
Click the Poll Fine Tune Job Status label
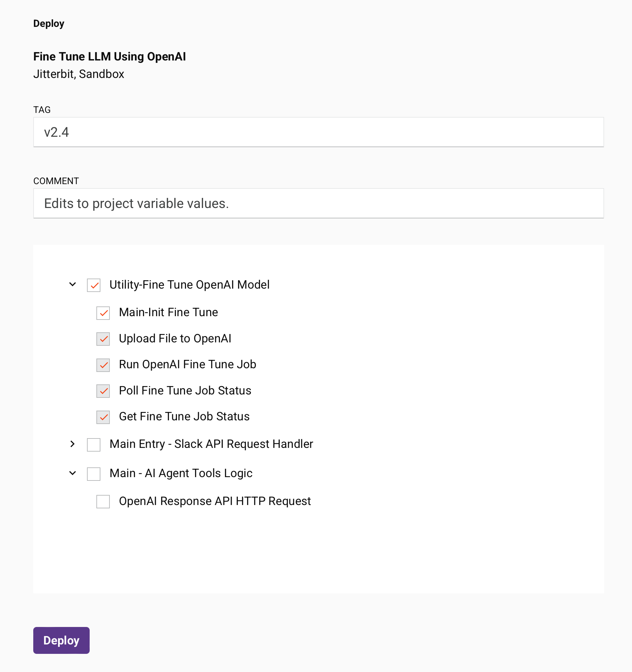tap(185, 390)
